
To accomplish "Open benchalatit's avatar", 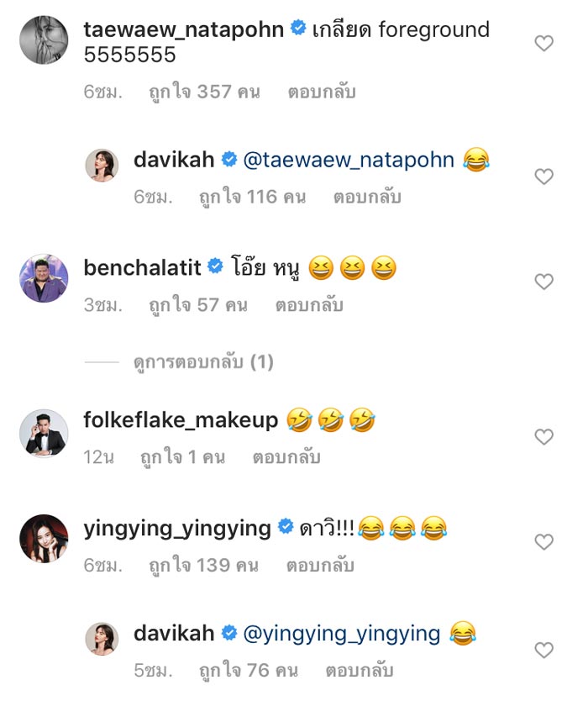I will pos(44,278).
